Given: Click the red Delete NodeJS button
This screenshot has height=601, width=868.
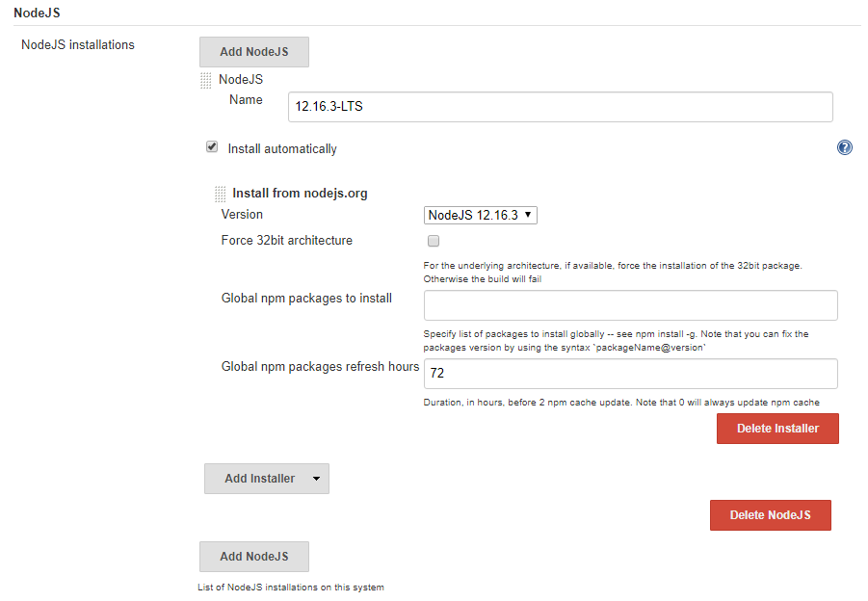Looking at the screenshot, I should (770, 515).
